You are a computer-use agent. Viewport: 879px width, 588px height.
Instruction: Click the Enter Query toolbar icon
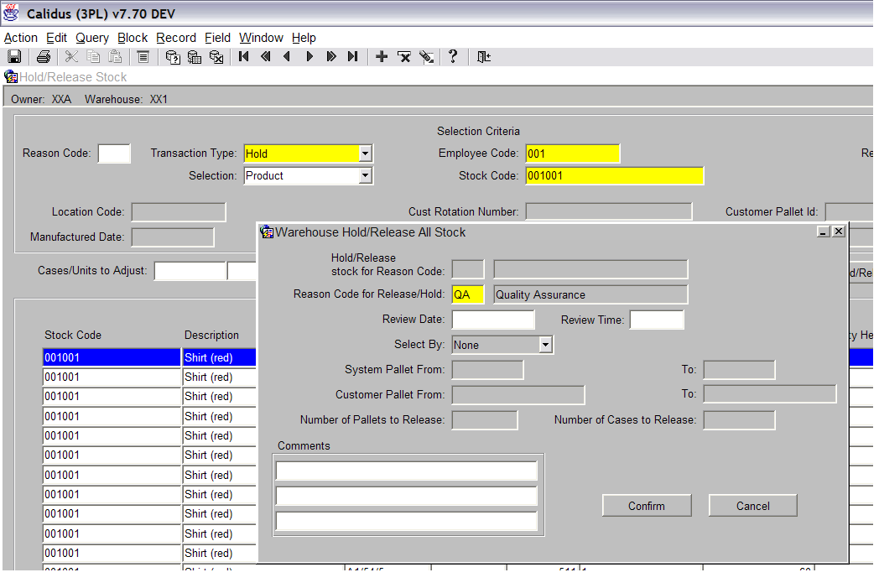coord(173,56)
